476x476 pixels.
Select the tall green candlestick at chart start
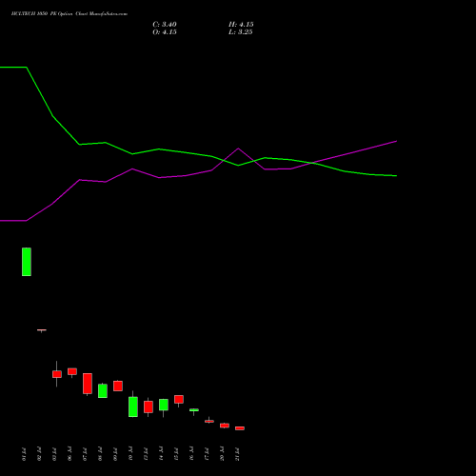coord(27,262)
